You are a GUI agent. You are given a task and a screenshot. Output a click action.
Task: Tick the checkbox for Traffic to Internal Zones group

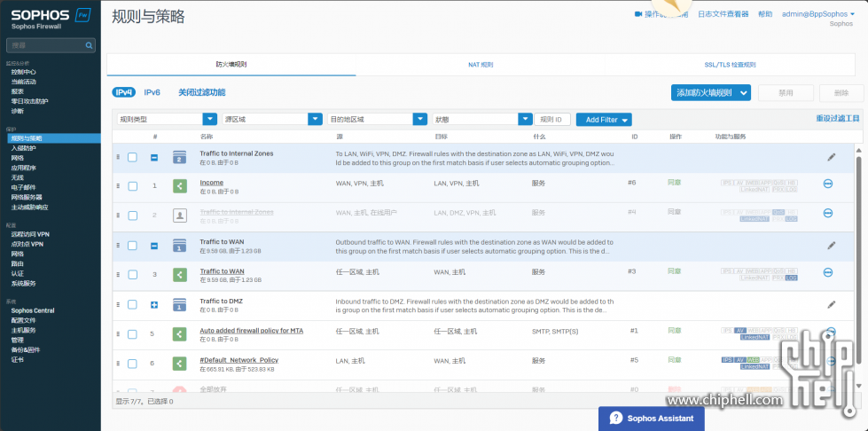click(132, 157)
